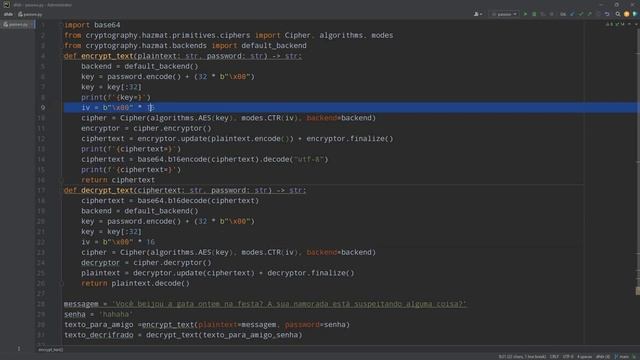
Task: Click the teal icon at the toolbar's far right
Action: pyautogui.click(x=635, y=14)
